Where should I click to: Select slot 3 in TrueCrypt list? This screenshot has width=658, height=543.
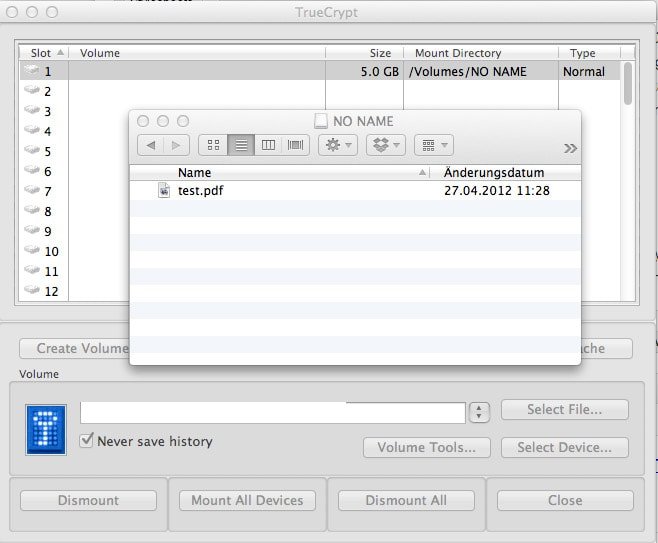[x=44, y=111]
